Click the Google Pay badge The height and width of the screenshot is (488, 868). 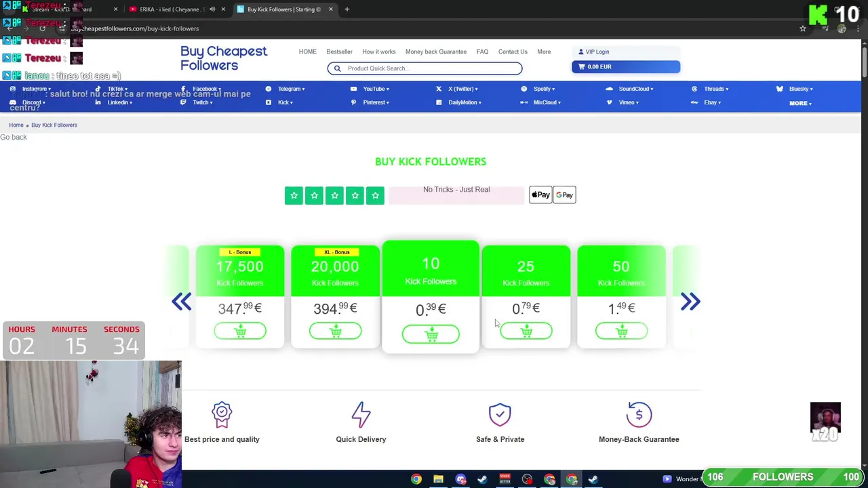(x=564, y=195)
